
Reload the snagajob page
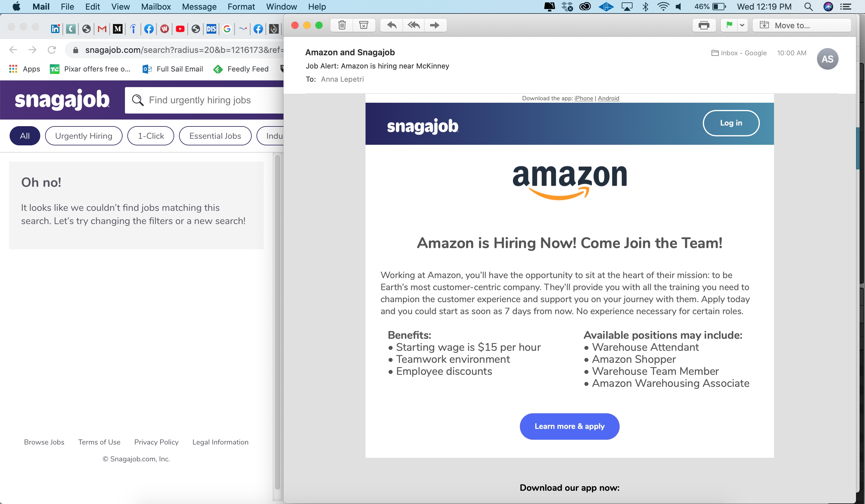point(52,50)
